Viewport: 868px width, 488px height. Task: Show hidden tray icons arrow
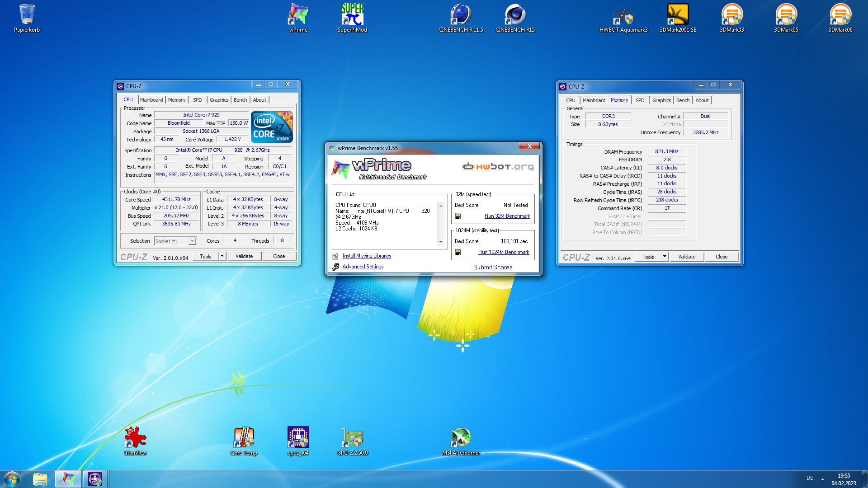pos(822,479)
